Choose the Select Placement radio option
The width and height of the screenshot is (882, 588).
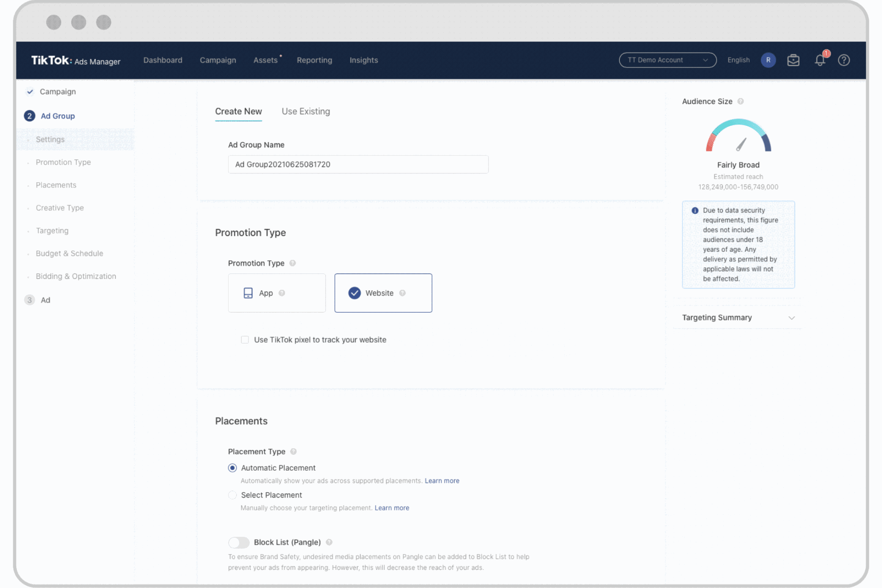(x=233, y=495)
